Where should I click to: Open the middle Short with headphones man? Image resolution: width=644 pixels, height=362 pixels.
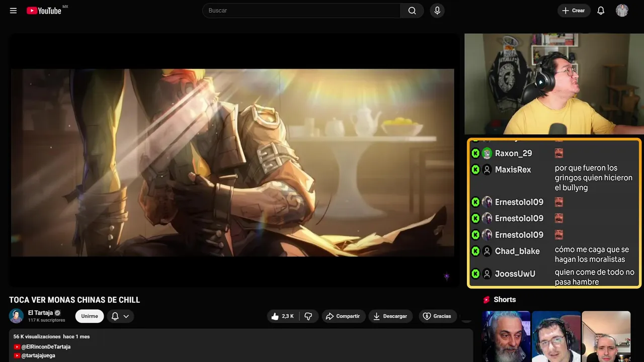click(556, 336)
